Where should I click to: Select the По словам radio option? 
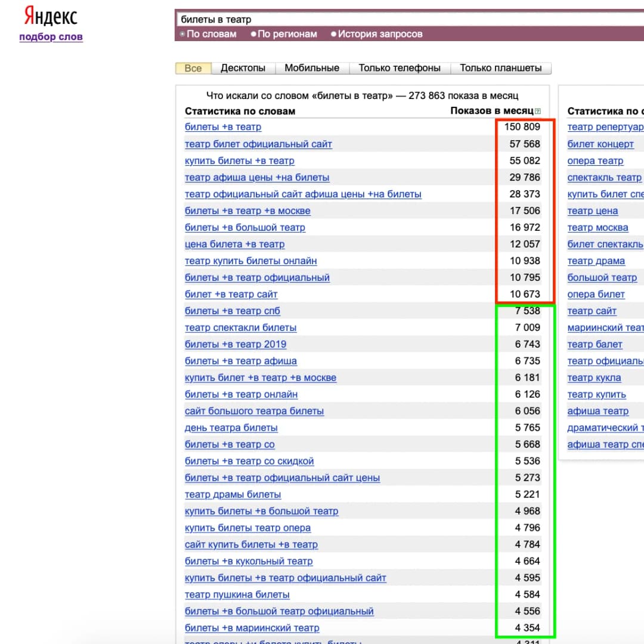208,34
